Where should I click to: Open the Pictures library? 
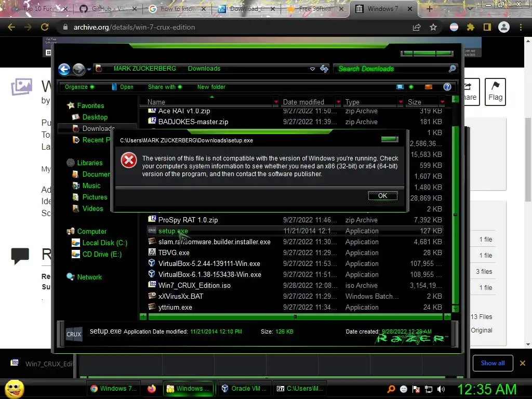[90, 197]
